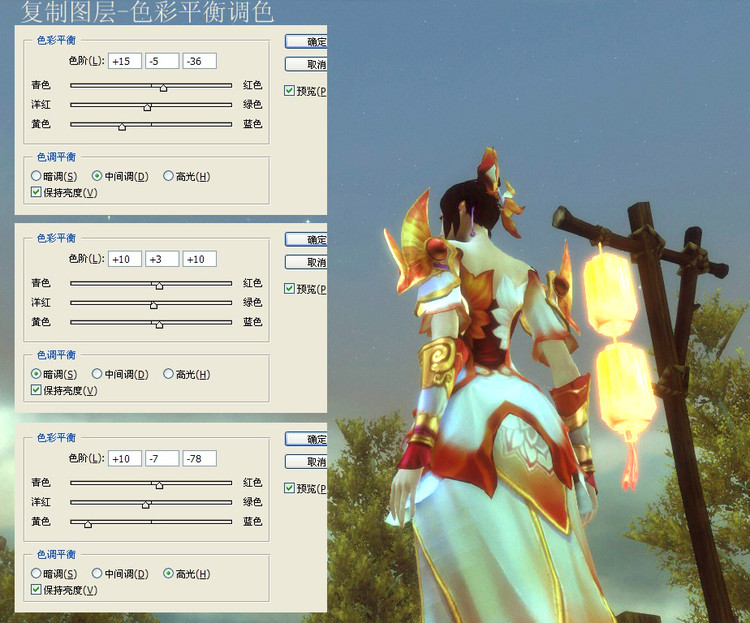Screen dimensions: 750x623
Task: Click the -7 color level field
Action: 162,458
